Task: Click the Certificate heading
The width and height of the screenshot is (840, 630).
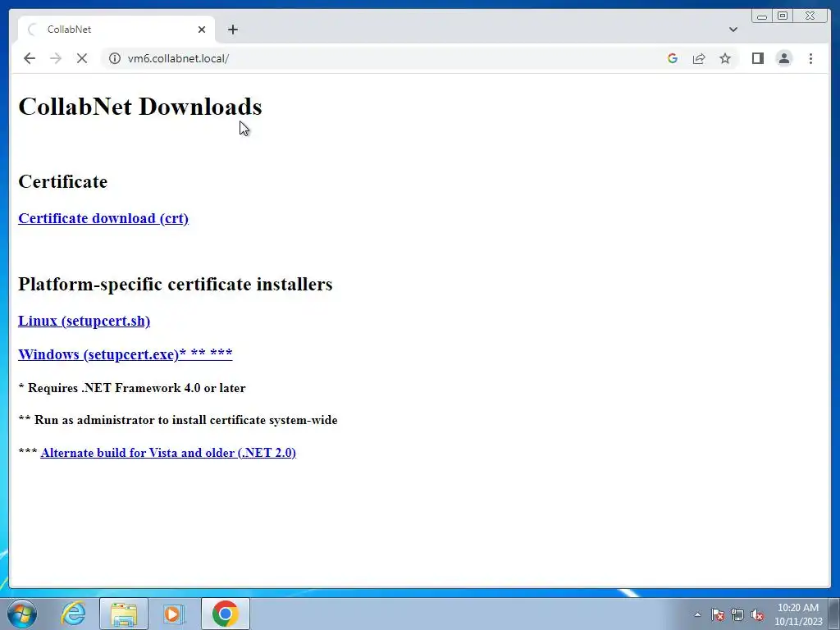Action: pos(62,181)
